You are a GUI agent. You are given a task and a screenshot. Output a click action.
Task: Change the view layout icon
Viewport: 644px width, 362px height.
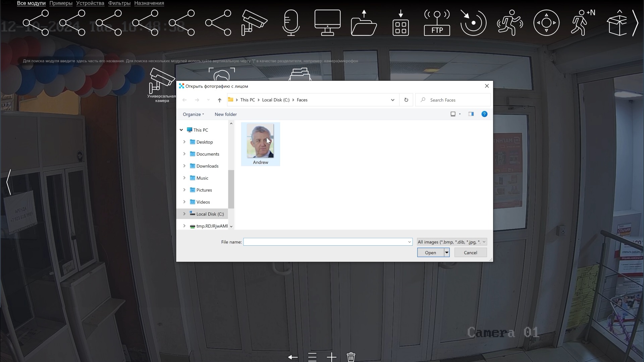[453, 114]
